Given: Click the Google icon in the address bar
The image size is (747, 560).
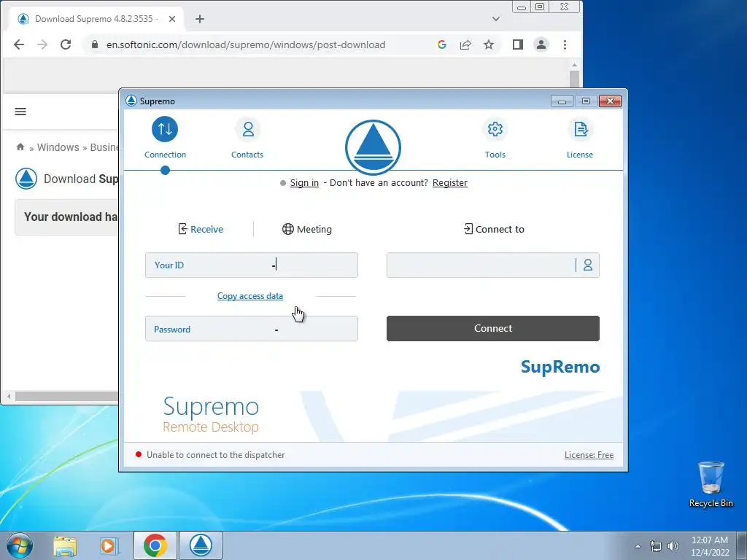Looking at the screenshot, I should (x=441, y=44).
